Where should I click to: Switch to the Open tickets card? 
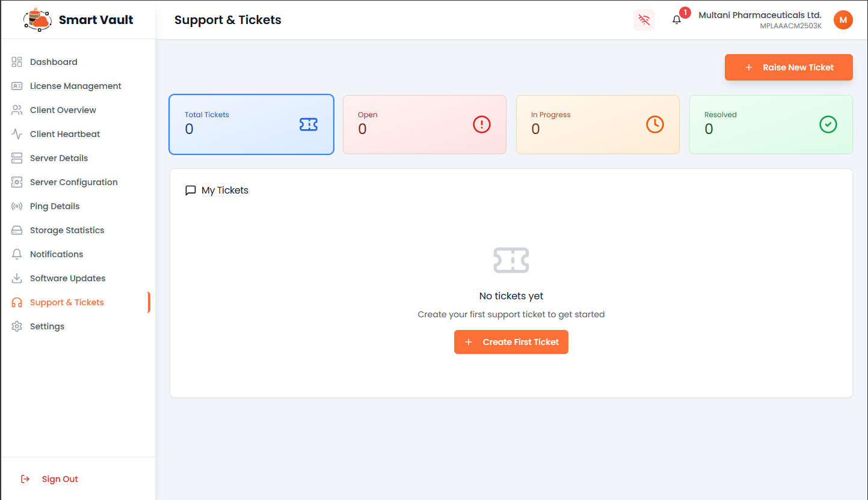424,124
